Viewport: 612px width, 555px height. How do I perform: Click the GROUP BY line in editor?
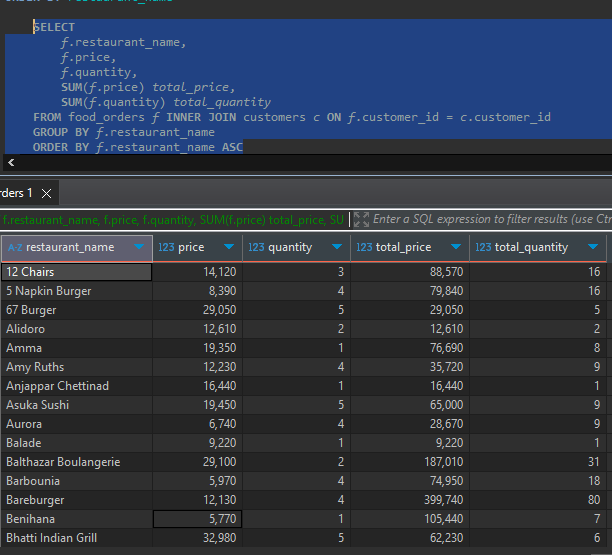tap(124, 132)
